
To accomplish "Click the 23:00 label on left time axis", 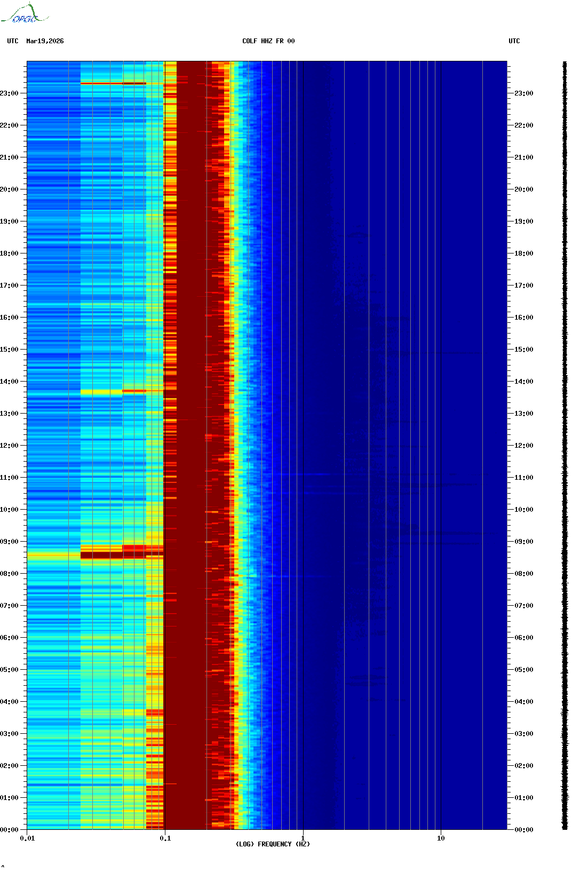I will tap(9, 93).
